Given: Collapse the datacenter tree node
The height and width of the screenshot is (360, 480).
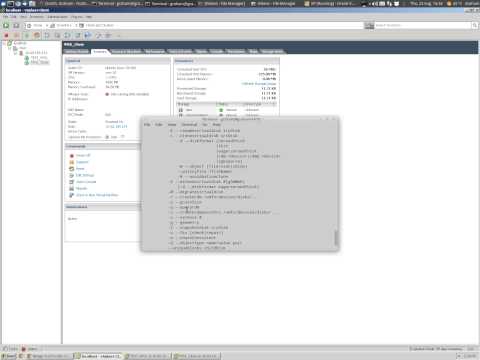Looking at the screenshot, I should 10,48.
